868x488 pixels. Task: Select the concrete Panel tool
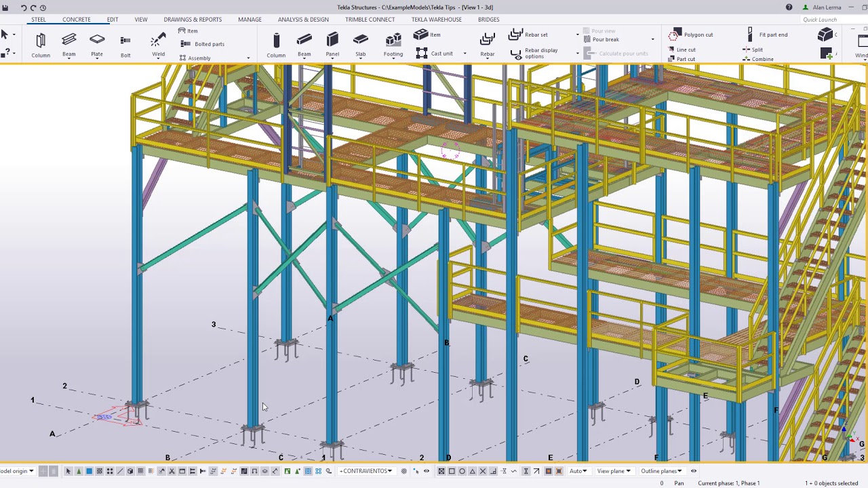point(332,45)
